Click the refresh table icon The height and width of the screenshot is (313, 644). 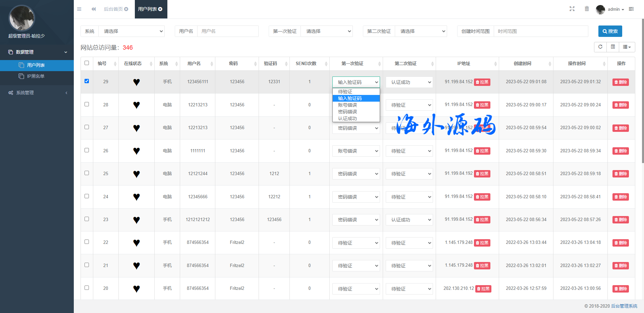[x=600, y=47]
